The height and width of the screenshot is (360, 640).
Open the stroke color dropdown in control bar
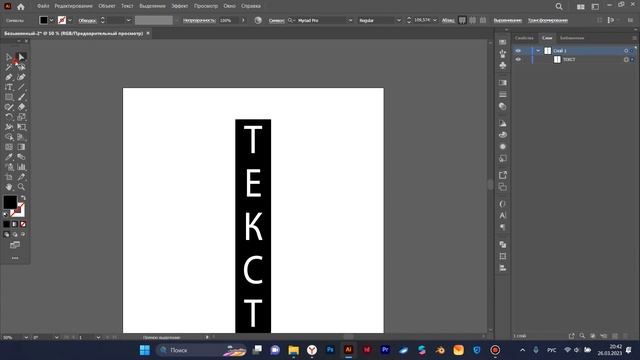point(70,20)
